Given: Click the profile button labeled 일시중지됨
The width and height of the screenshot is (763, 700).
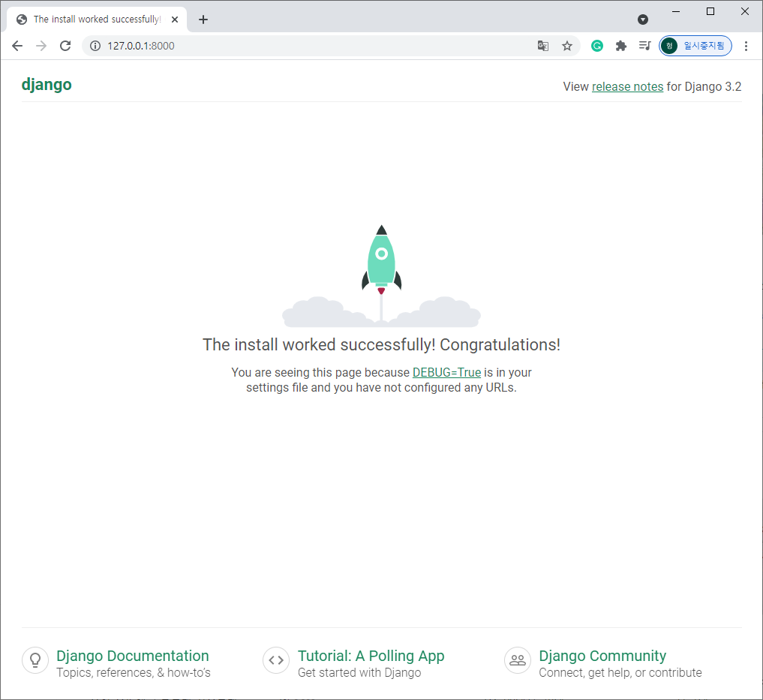Looking at the screenshot, I should 695,46.
